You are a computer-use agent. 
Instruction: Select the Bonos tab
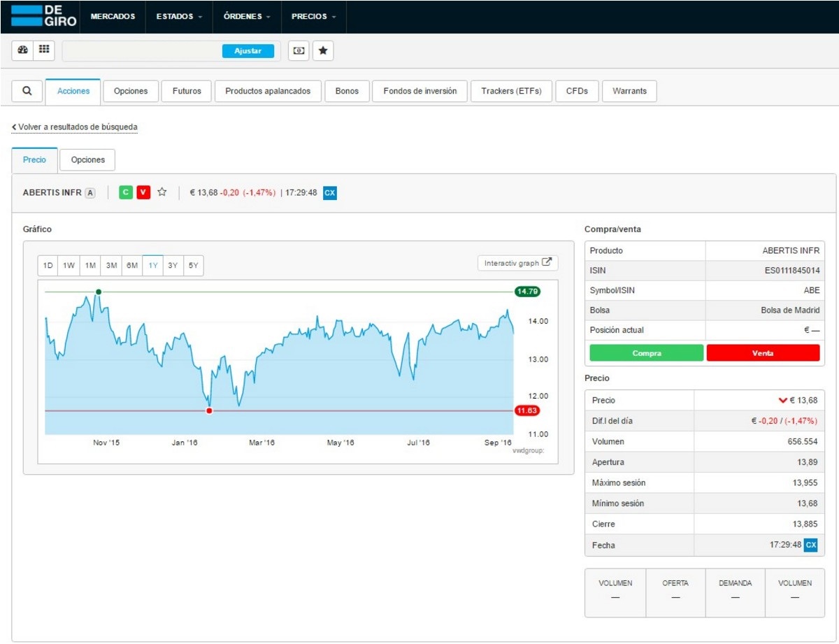347,91
